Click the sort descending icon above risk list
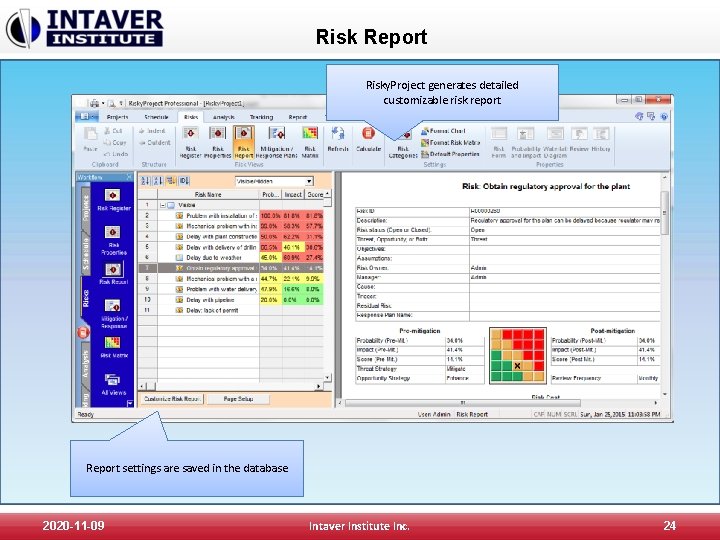 pos(158,181)
